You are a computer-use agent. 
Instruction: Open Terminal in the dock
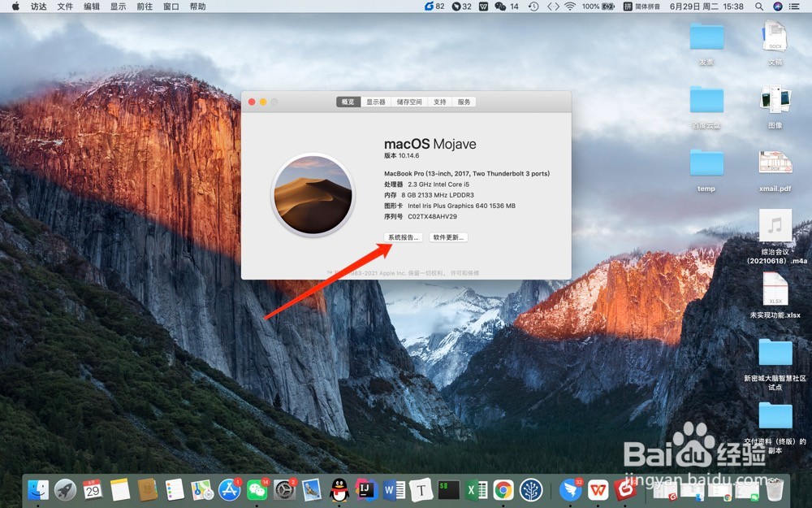(448, 490)
